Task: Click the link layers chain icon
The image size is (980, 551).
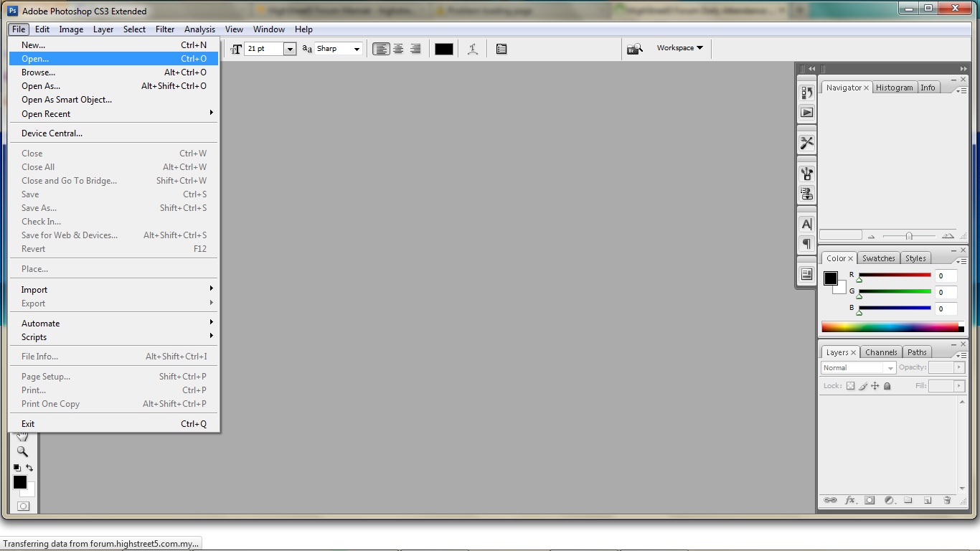Action: tap(830, 500)
